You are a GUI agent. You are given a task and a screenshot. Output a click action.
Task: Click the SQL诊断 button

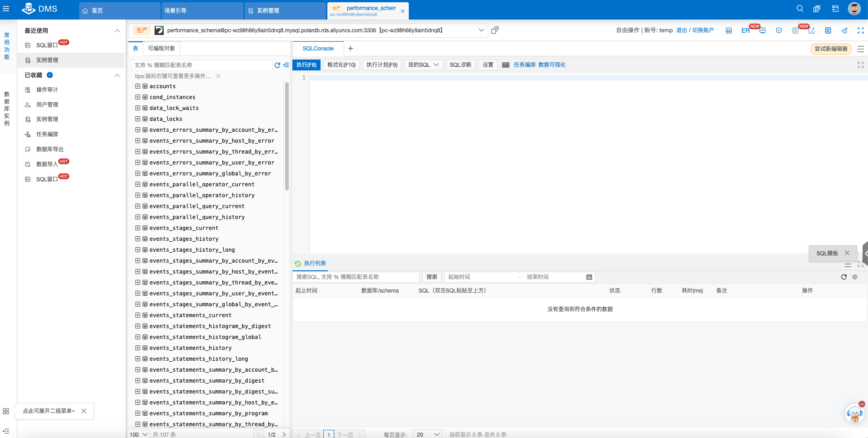(x=461, y=65)
